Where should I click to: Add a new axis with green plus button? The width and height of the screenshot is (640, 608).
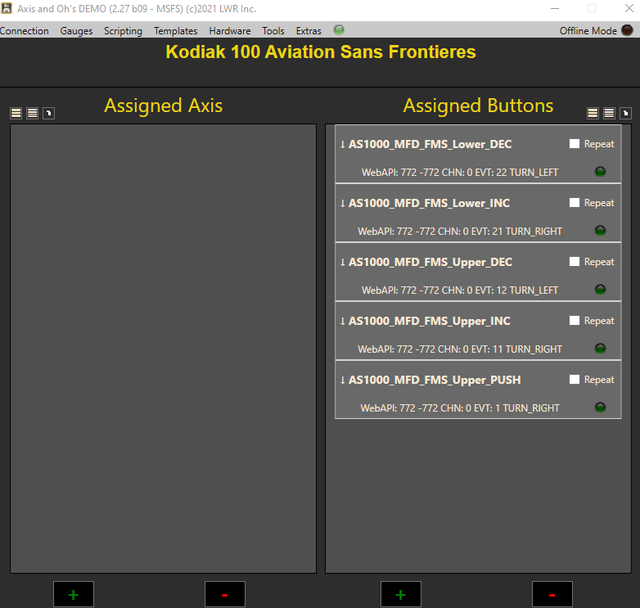click(x=73, y=595)
